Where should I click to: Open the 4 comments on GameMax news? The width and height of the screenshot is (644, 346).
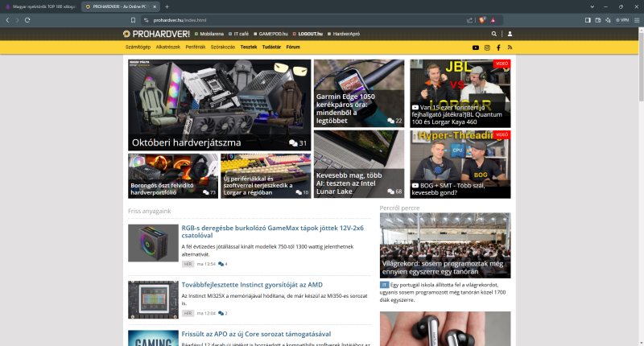tap(223, 264)
